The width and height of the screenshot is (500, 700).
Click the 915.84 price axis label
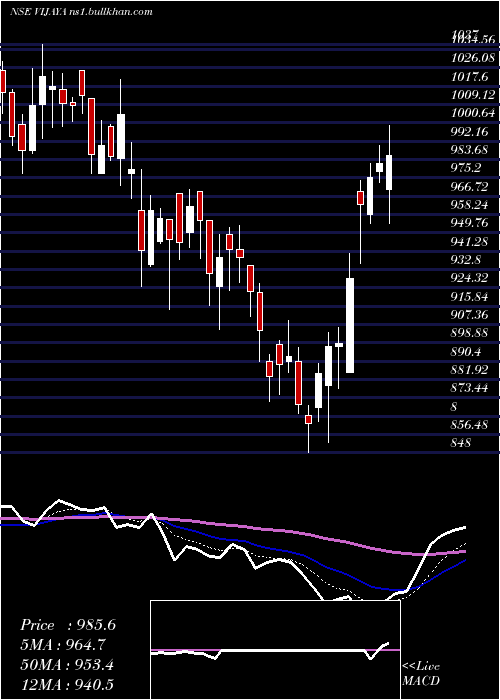pos(472,297)
